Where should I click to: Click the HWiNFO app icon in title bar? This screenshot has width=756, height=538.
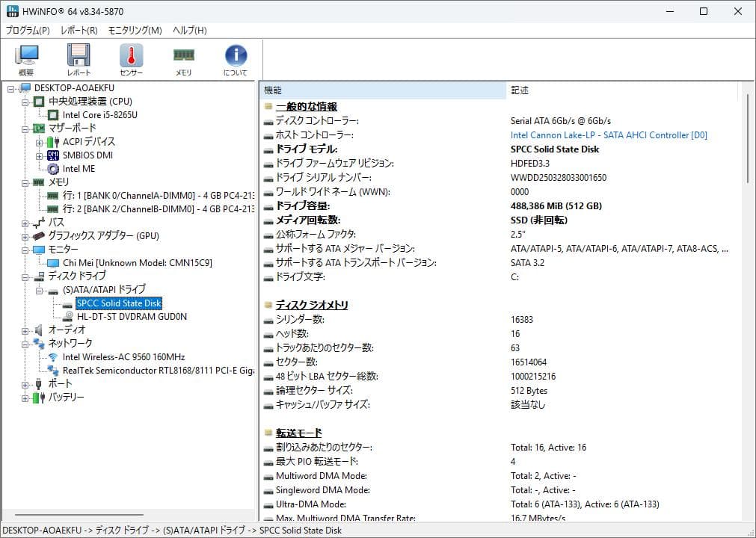tap(13, 11)
